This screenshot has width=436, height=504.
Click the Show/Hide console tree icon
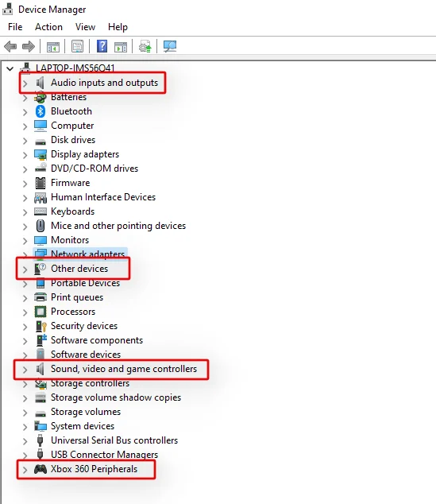[x=53, y=47]
